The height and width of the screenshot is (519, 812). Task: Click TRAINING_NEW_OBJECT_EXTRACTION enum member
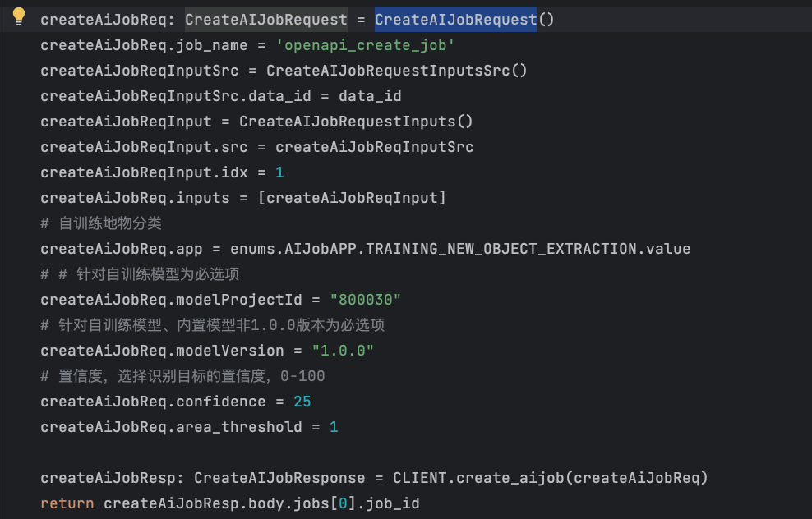pos(501,249)
